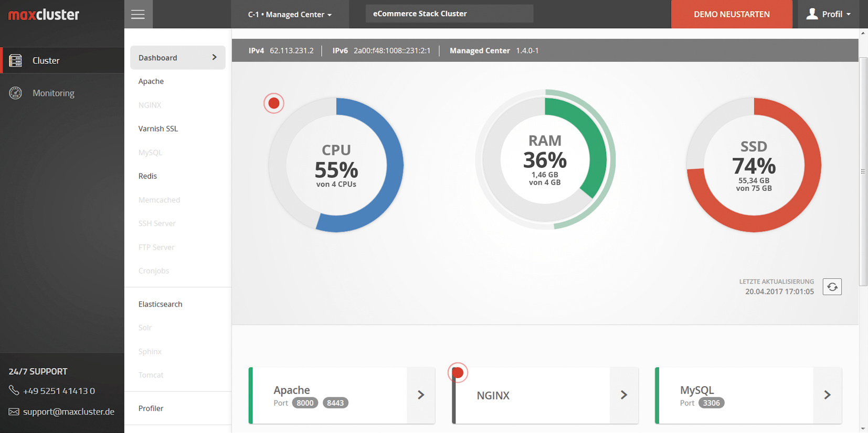Click the RAM usage donut chart
The image size is (868, 433).
(545, 159)
